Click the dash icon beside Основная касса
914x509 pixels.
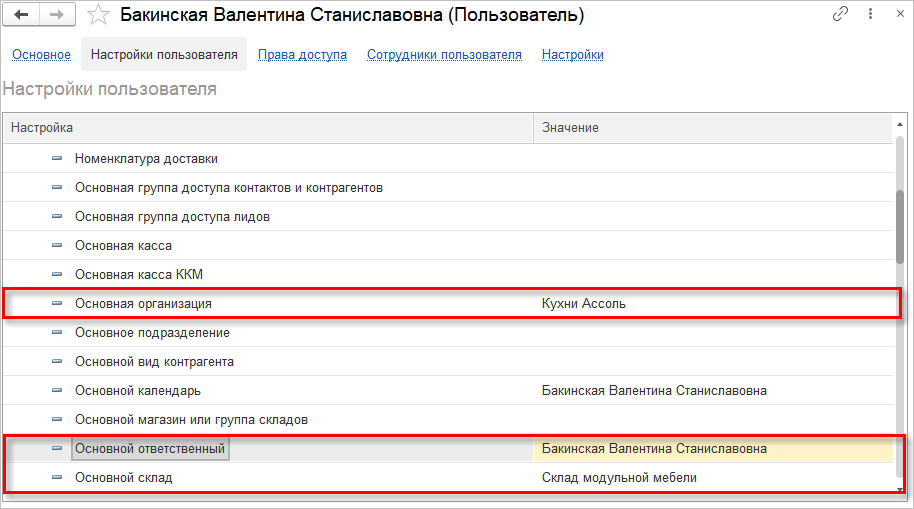point(57,246)
